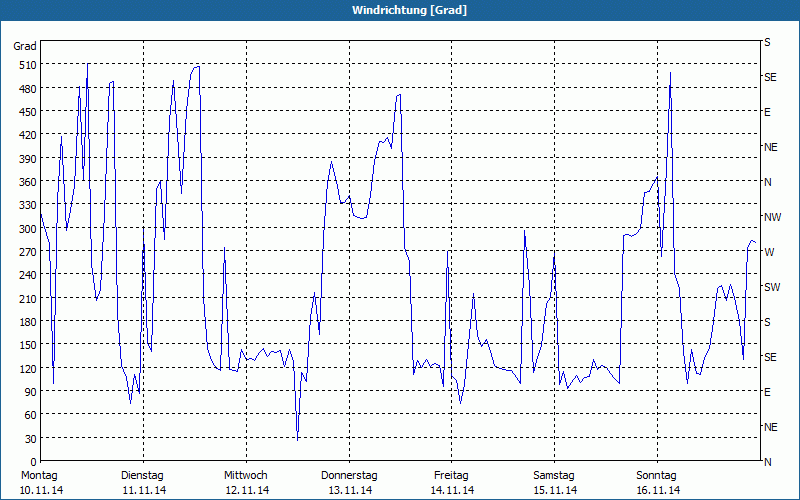This screenshot has height=500, width=800.
Task: Click the 390 degree axis value
Action: (x=28, y=159)
